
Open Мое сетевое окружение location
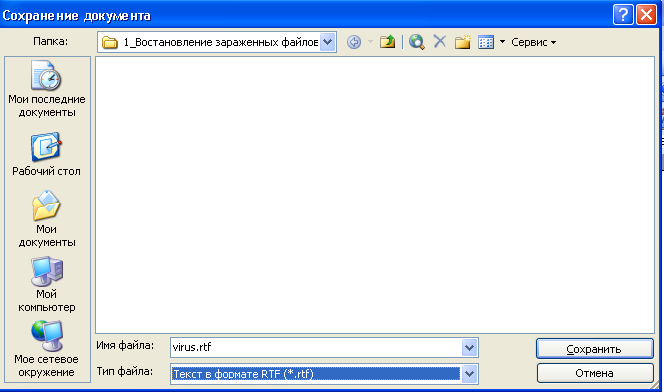[x=47, y=349]
